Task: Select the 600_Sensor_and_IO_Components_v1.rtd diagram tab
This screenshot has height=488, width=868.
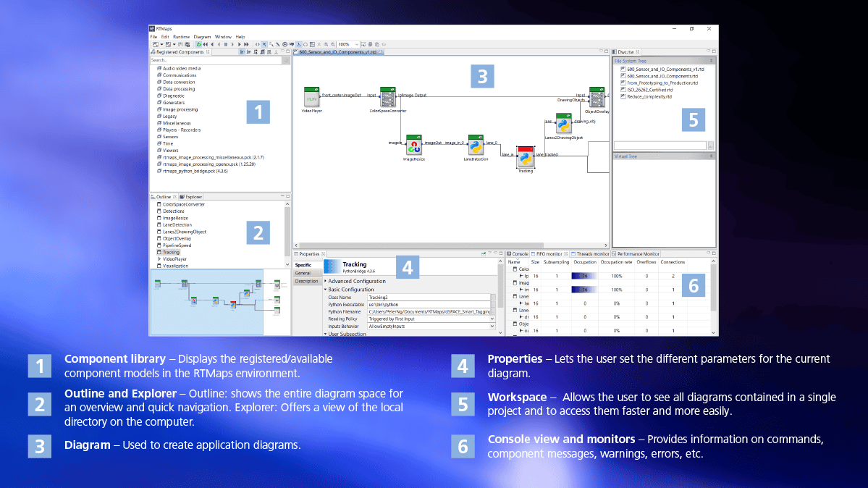Action: [338, 52]
